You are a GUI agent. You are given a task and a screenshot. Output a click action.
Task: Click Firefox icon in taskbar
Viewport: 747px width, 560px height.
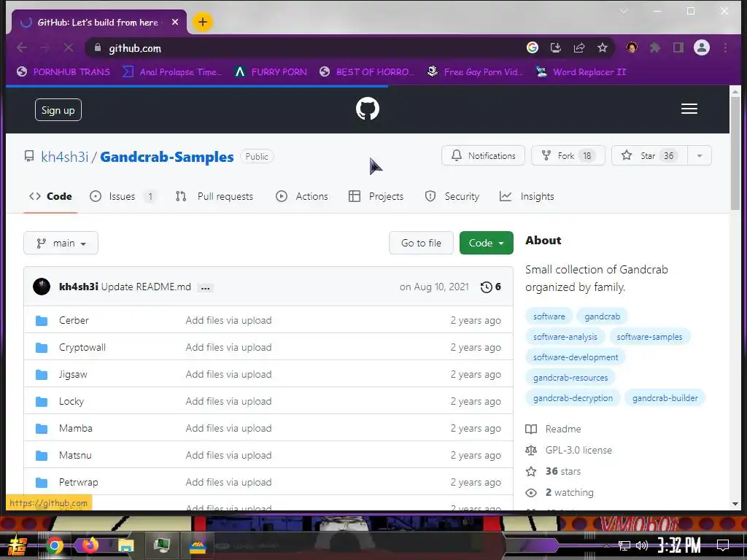tap(90, 545)
